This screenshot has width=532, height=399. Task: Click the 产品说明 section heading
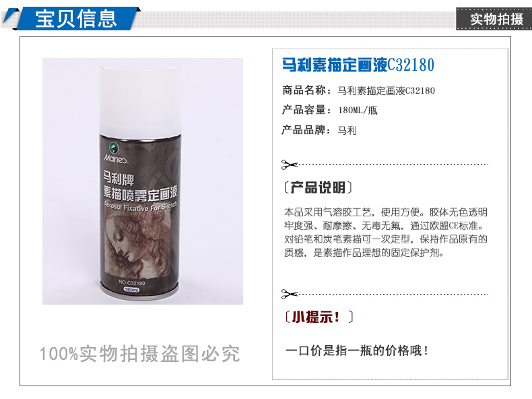[x=318, y=187]
